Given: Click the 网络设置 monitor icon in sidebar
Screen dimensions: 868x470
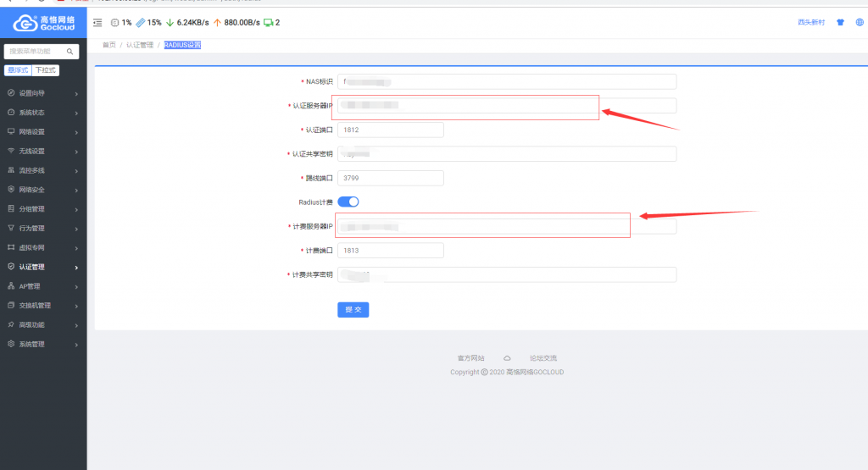Looking at the screenshot, I should coord(11,131).
